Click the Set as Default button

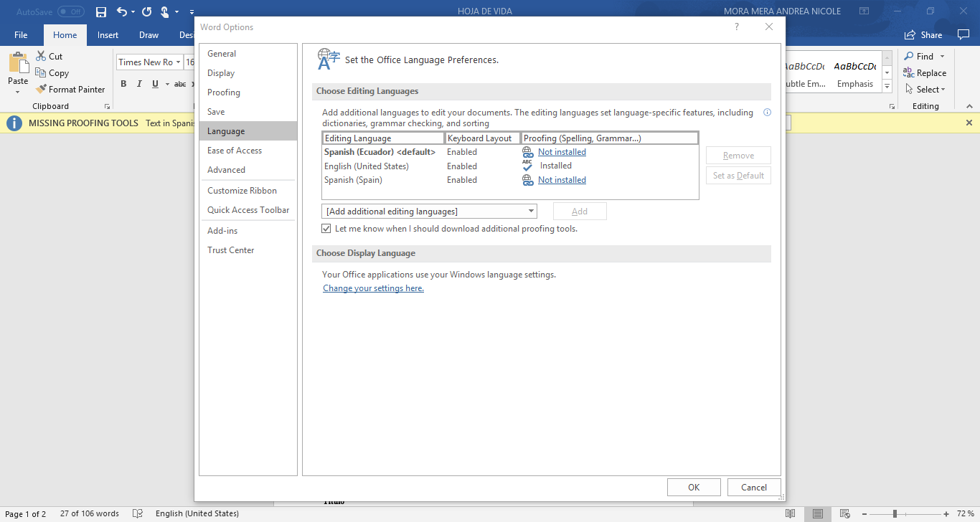pos(738,176)
